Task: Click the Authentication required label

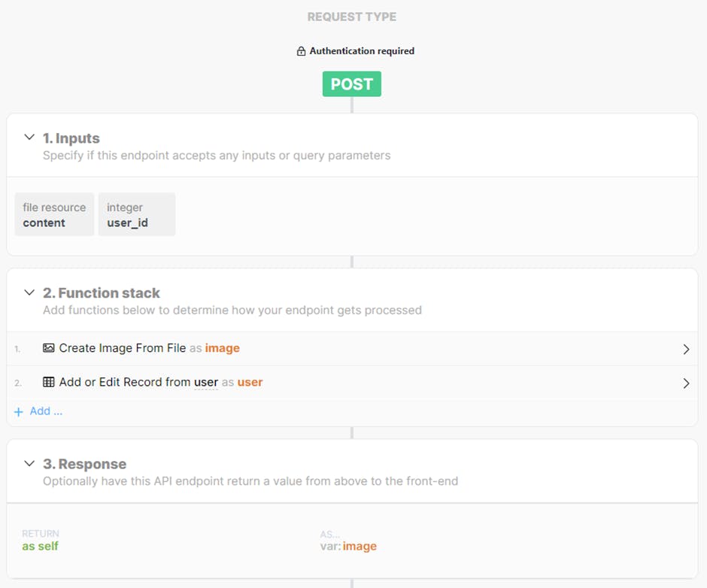Action: (362, 51)
